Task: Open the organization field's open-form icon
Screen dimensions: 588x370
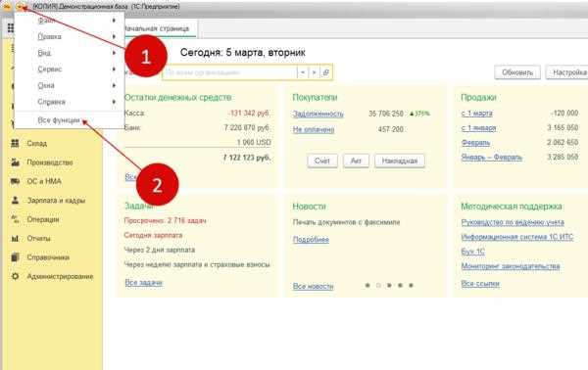Action: (x=326, y=72)
